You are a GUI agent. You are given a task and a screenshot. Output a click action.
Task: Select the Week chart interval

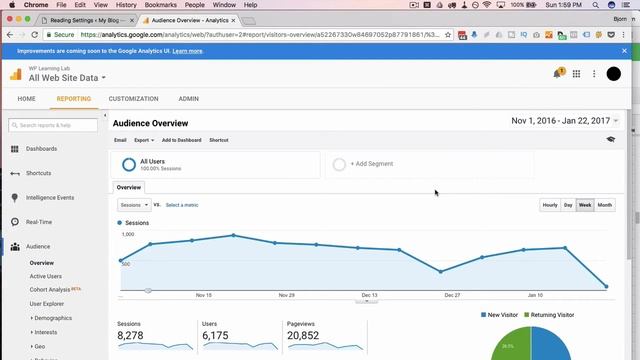[585, 205]
